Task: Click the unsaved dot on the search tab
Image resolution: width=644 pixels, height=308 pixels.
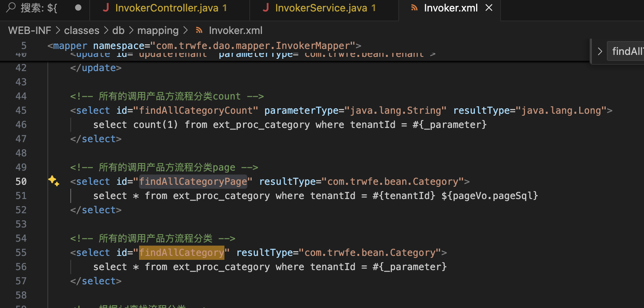Action: [78, 8]
